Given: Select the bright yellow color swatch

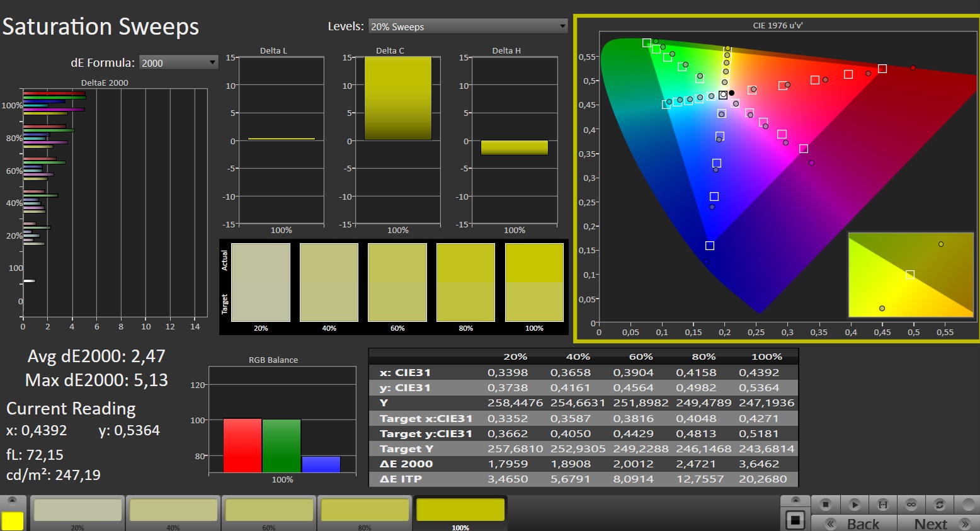Looking at the screenshot, I should click(13, 521).
